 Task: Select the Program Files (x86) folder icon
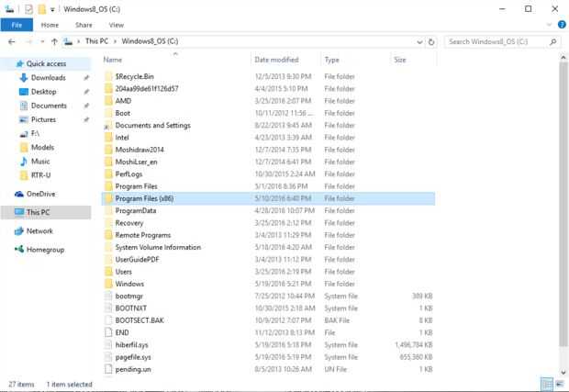pos(108,198)
